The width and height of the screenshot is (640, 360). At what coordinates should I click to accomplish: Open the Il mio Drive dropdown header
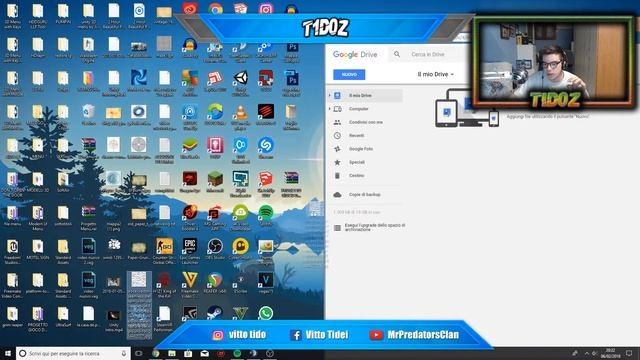[436, 74]
